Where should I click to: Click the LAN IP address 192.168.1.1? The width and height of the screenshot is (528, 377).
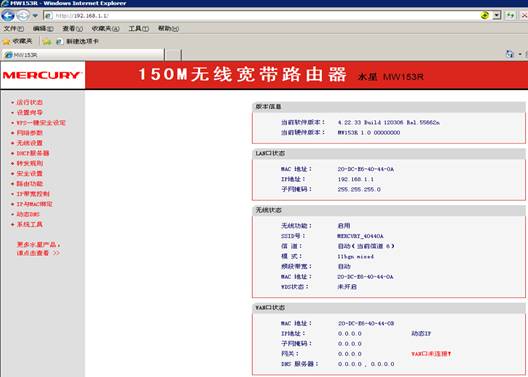[356, 179]
